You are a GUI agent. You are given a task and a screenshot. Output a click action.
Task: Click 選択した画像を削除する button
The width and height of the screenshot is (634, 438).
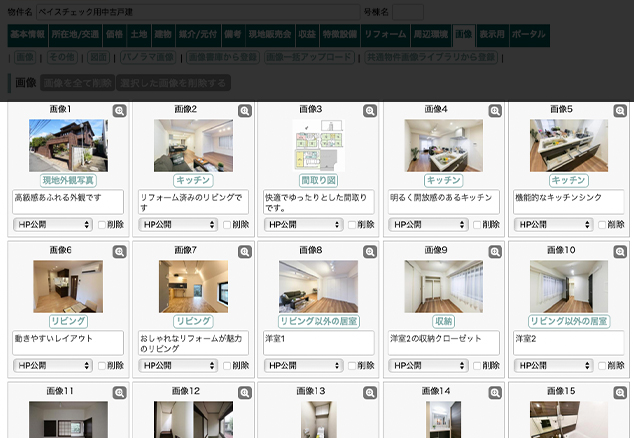173,83
